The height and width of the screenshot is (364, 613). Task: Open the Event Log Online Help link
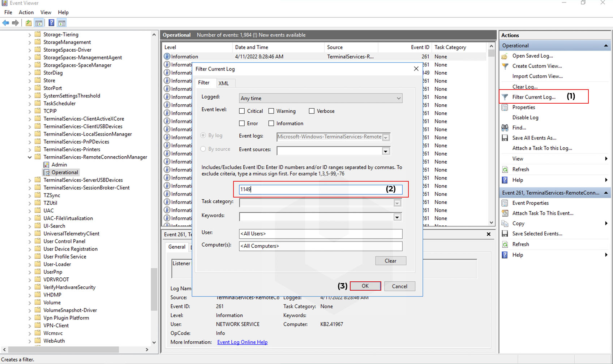(242, 342)
